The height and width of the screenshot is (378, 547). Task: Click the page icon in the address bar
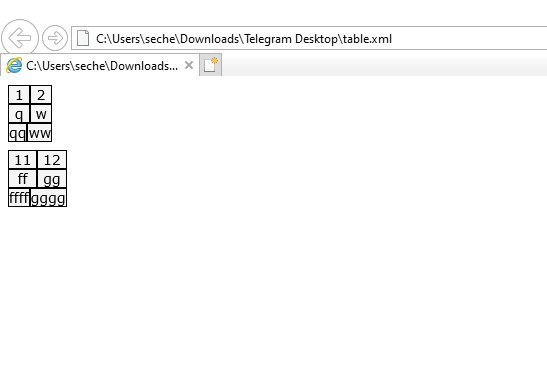pos(83,38)
